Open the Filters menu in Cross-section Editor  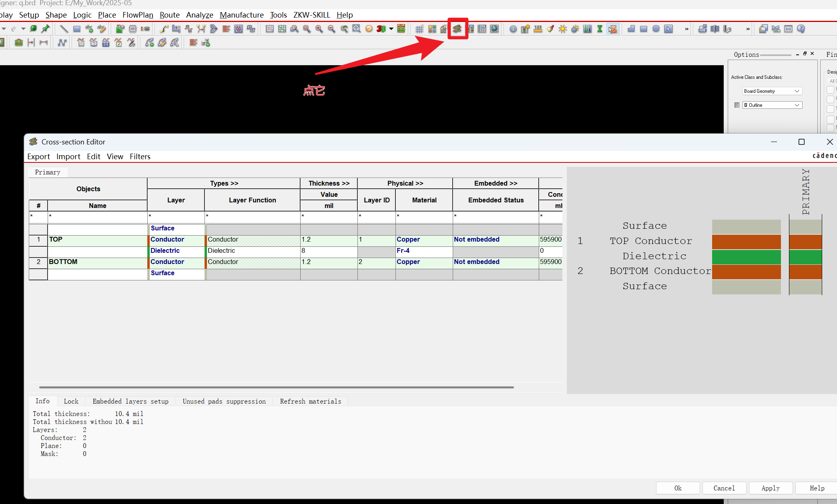(140, 156)
